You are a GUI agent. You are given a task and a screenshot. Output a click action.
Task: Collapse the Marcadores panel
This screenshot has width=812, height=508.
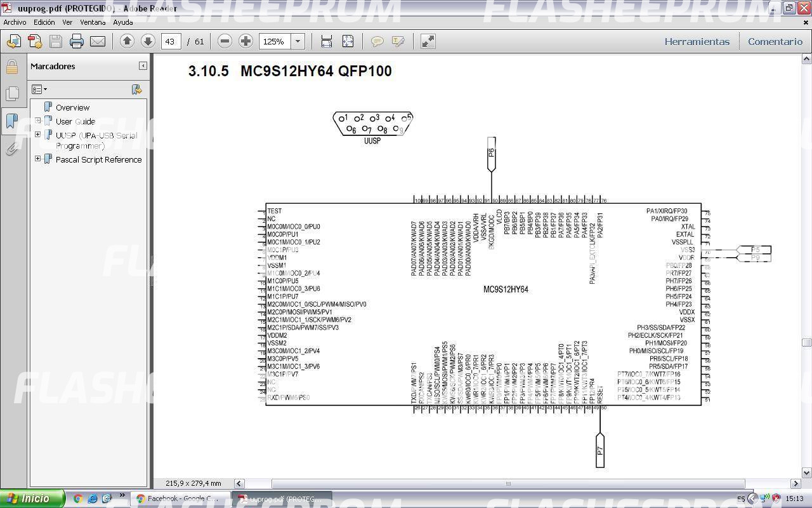(143, 66)
